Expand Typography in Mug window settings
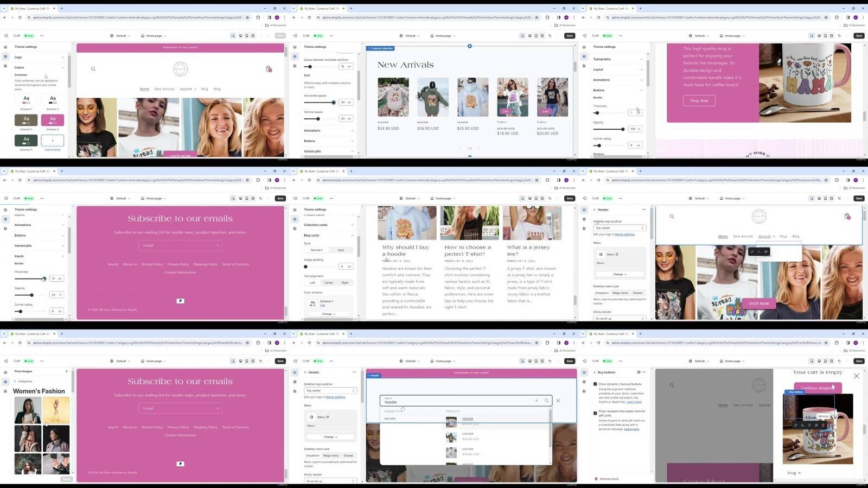868x488 pixels. 618,59
